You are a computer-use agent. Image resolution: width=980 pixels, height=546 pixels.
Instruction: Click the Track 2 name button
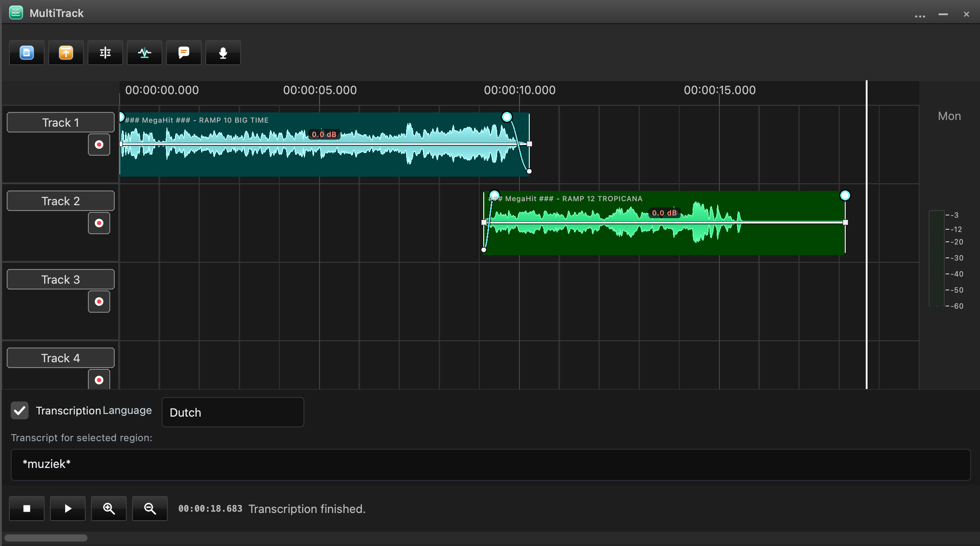pyautogui.click(x=61, y=201)
